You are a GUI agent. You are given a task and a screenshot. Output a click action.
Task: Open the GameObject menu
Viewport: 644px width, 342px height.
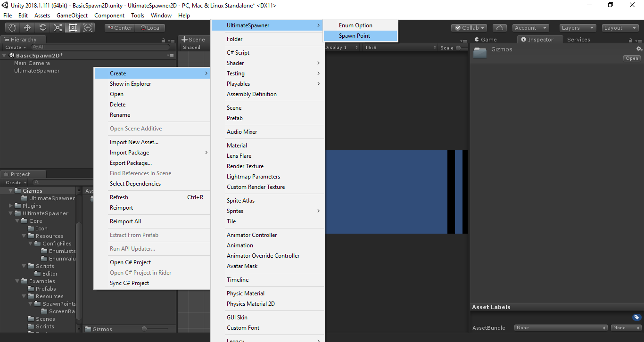72,16
